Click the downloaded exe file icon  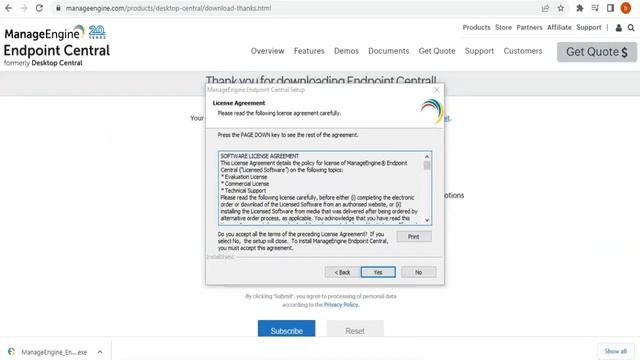point(11,351)
